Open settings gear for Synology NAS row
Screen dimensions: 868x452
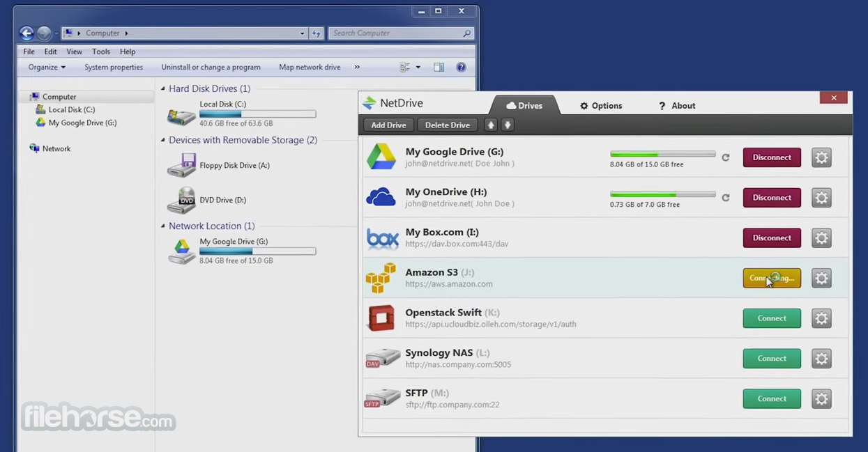822,359
